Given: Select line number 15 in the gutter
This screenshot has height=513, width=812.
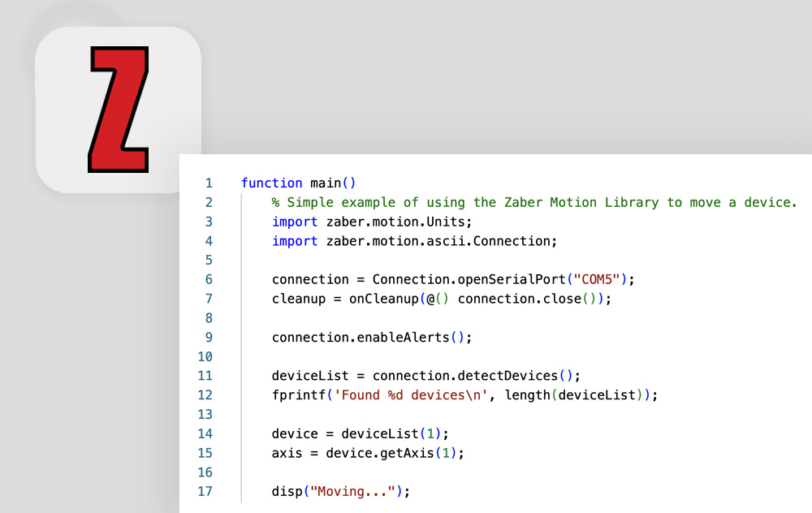Looking at the screenshot, I should click(x=205, y=453).
